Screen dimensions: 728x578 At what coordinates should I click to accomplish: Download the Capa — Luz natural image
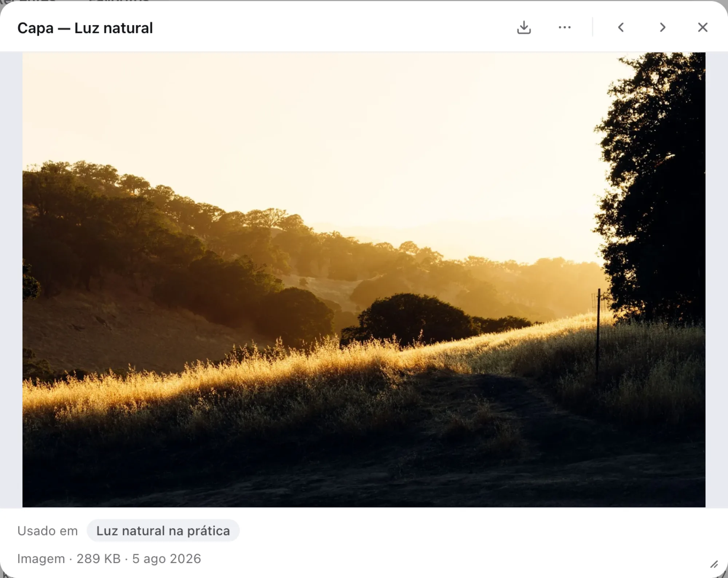point(524,28)
